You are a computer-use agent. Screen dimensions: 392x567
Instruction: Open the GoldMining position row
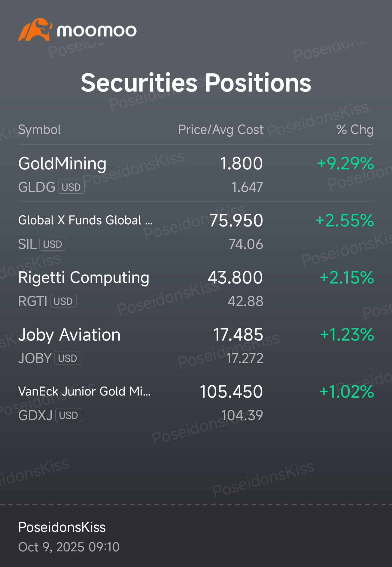click(62, 164)
